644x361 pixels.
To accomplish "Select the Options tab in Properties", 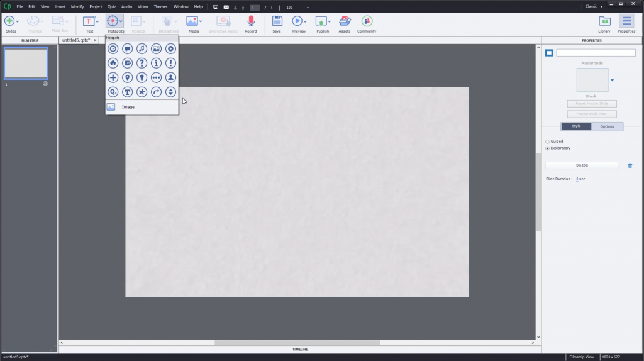I will [x=607, y=126].
